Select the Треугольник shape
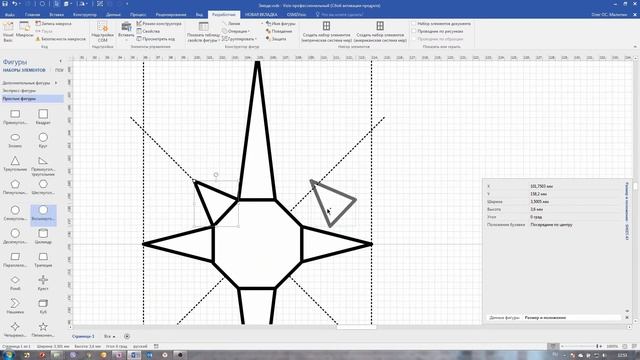 click(x=15, y=163)
